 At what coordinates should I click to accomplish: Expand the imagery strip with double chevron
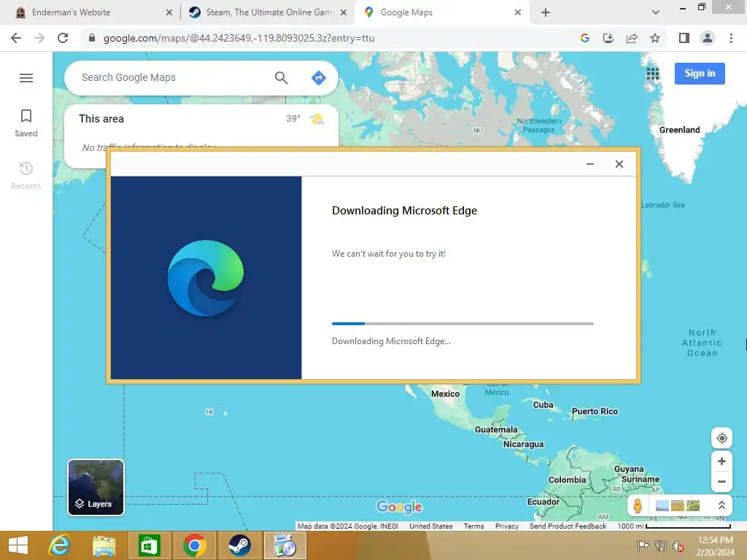[721, 505]
